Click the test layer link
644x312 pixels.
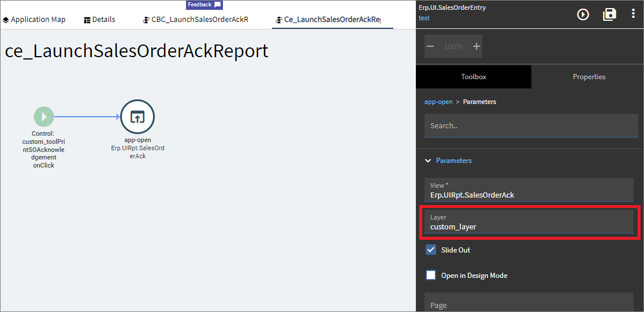tap(424, 18)
